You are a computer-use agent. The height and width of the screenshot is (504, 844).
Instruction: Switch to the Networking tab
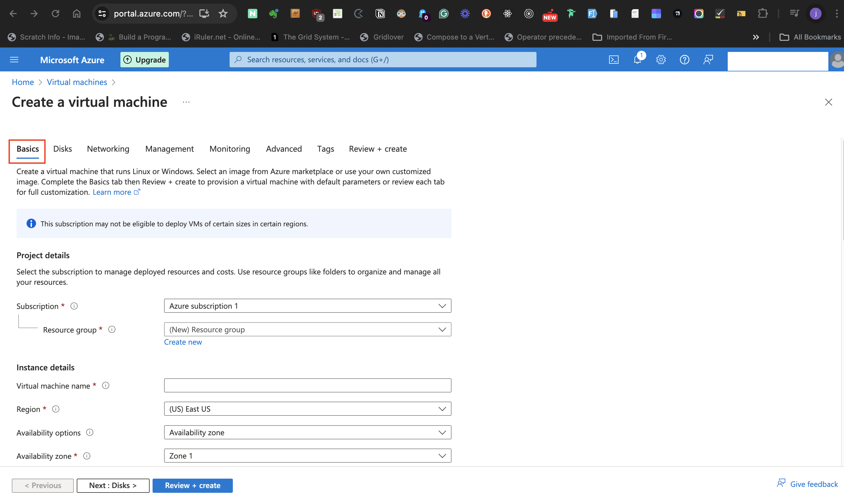[108, 149]
